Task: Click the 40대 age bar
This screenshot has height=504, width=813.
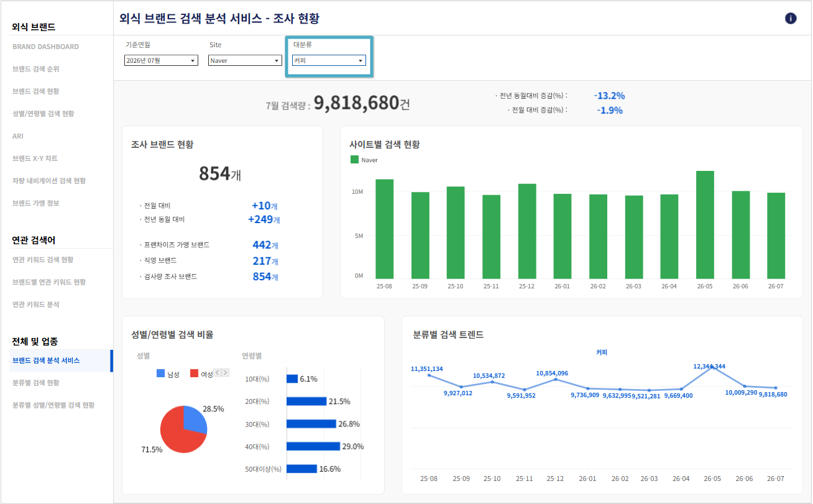Action: [313, 446]
